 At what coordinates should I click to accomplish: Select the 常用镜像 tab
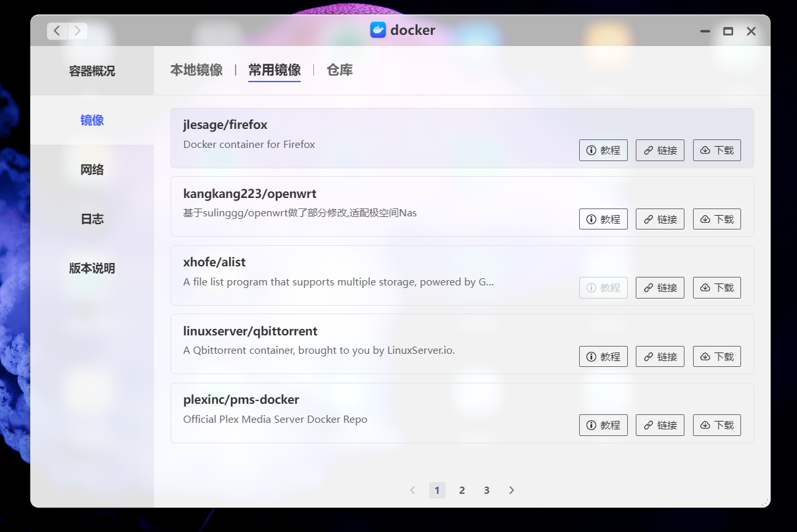click(274, 69)
